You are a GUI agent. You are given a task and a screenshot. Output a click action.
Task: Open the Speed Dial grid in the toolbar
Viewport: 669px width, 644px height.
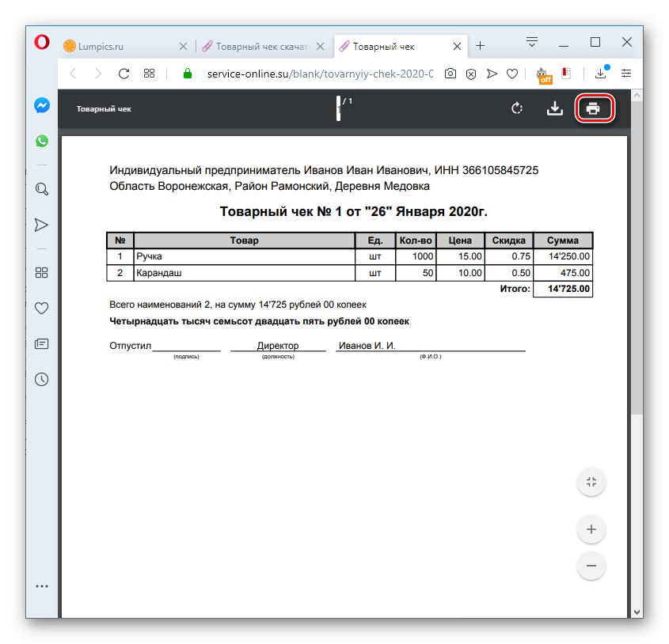(x=149, y=74)
